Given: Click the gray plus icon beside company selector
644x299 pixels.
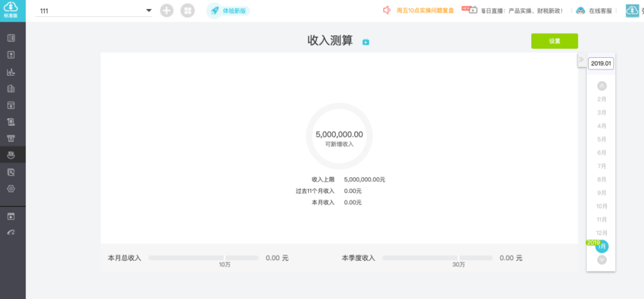Looking at the screenshot, I should (x=167, y=11).
